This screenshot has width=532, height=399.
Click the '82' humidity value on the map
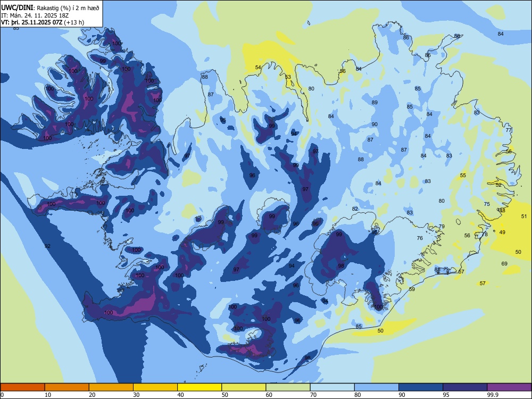(355, 209)
